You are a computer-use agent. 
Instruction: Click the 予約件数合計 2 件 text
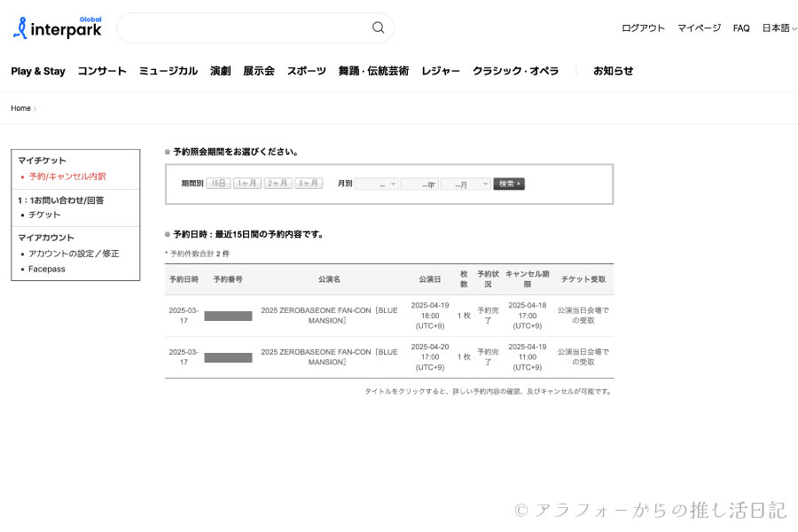[x=199, y=254]
